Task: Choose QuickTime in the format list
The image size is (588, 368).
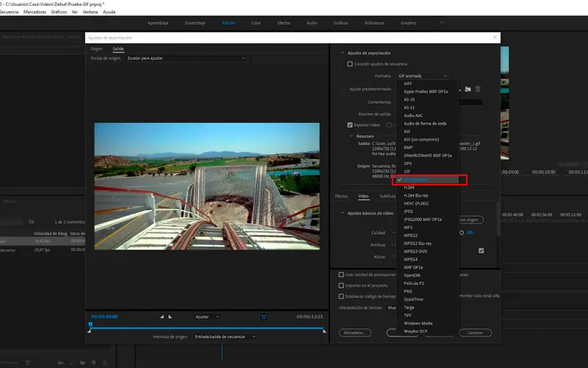Action: (415, 299)
